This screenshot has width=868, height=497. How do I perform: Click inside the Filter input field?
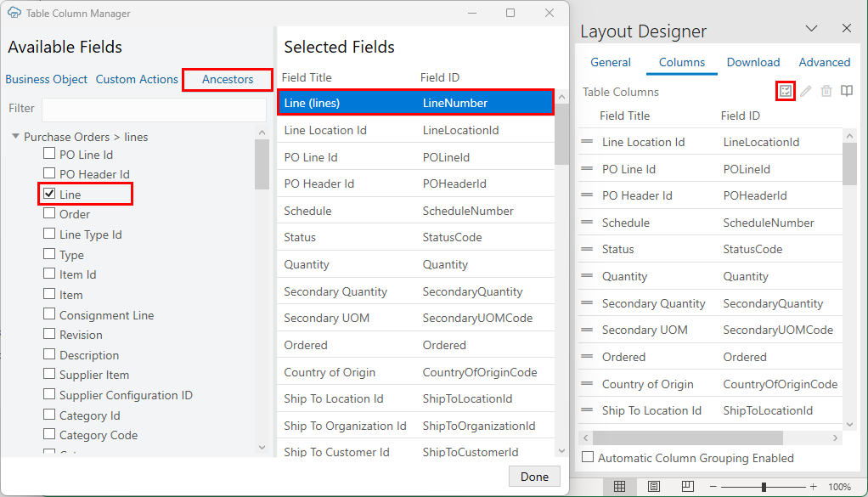coord(155,109)
